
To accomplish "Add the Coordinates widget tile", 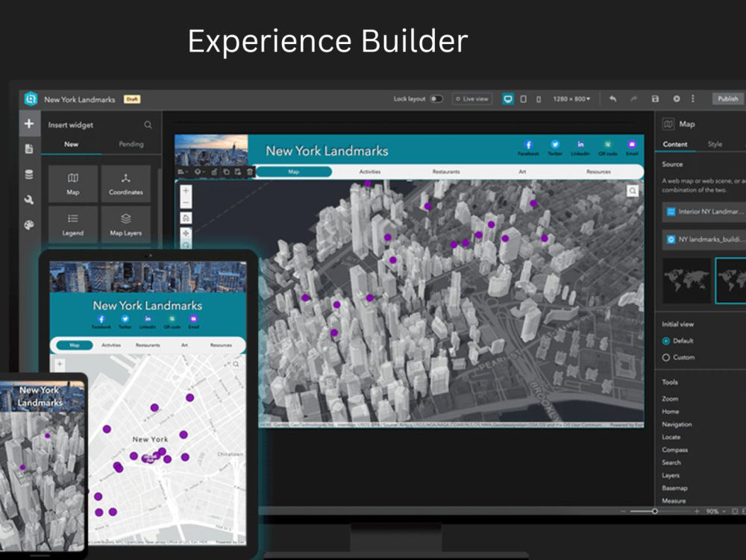I will (x=125, y=184).
